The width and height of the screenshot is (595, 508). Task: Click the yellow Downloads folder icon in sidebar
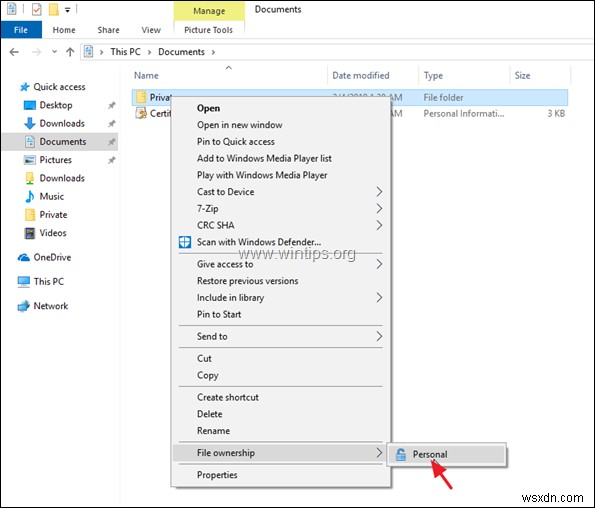pyautogui.click(x=30, y=178)
